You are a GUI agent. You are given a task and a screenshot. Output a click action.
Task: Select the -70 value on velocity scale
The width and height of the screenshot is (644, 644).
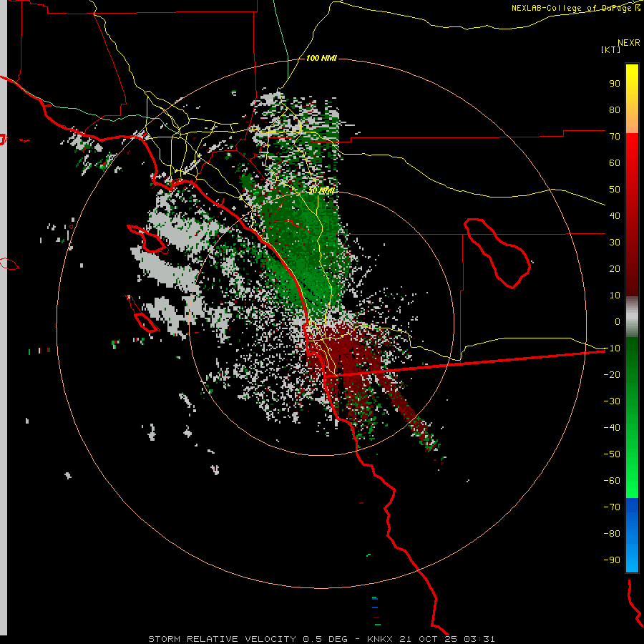click(x=612, y=507)
